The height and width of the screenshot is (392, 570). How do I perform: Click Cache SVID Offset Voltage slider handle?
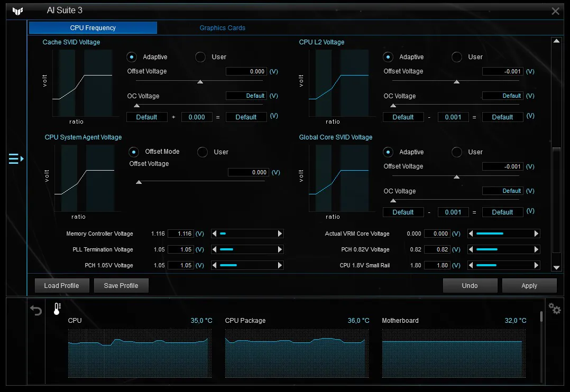[200, 82]
